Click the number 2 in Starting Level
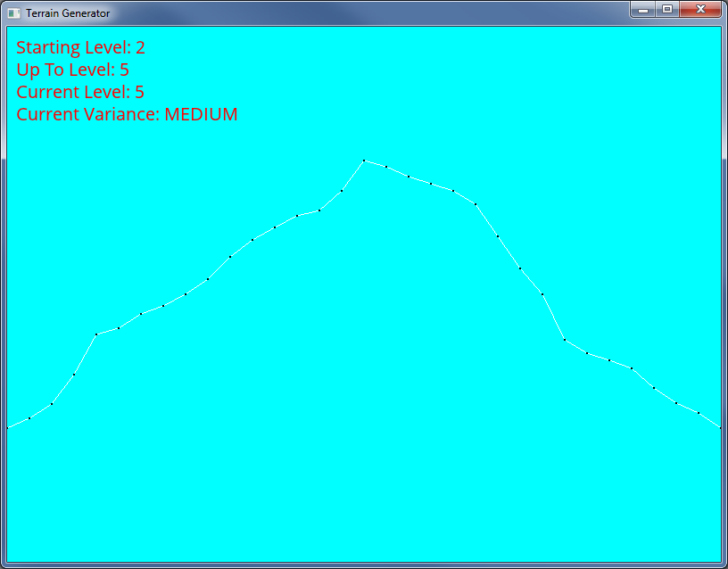 140,48
